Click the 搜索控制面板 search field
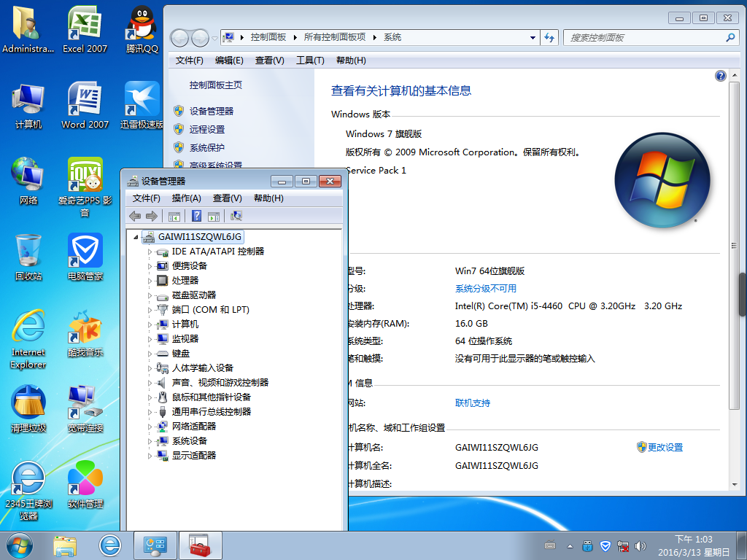 [646, 37]
